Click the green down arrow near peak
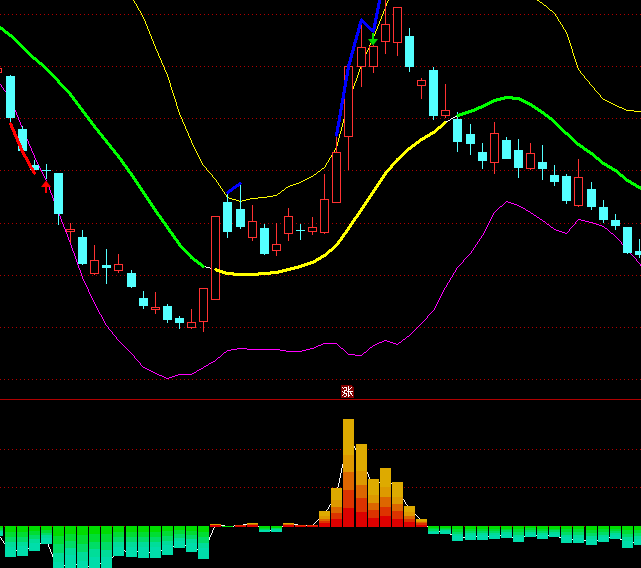Screen dimensions: 641x568 point(373,41)
